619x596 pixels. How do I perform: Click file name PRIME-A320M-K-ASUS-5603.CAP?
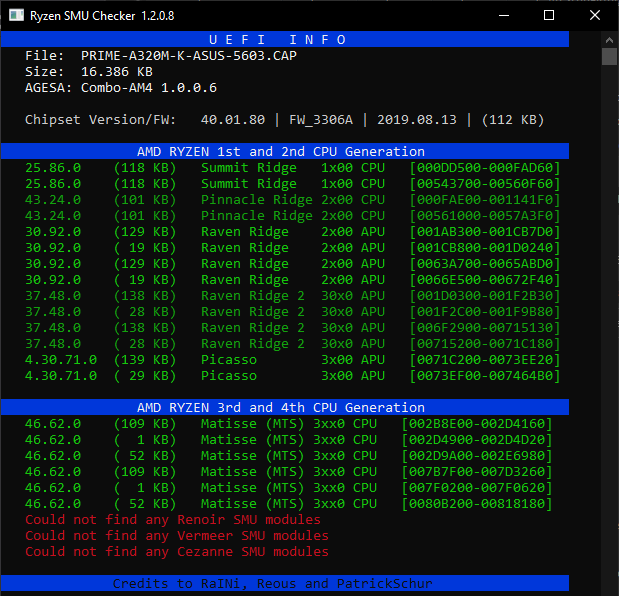click(x=189, y=56)
